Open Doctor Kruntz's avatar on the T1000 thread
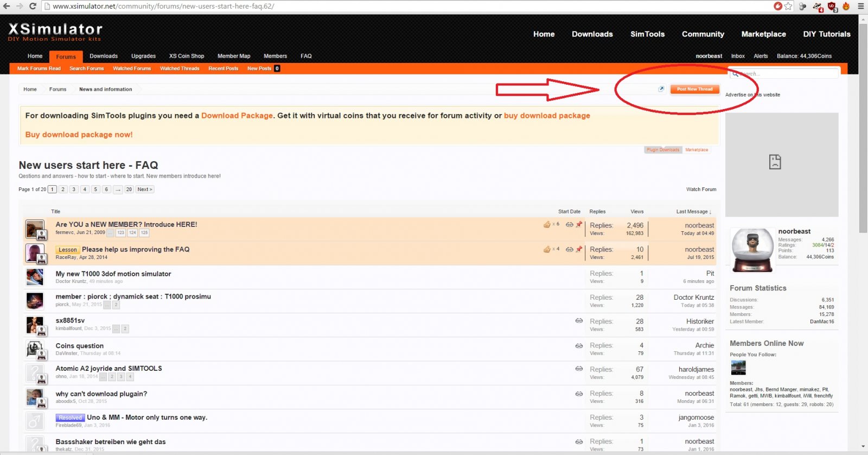868x455 pixels. [x=35, y=277]
